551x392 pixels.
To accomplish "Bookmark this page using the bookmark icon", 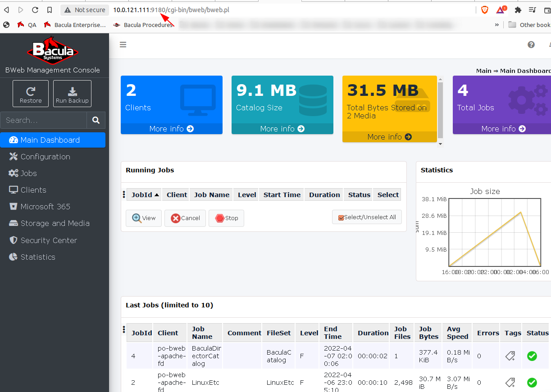I will [x=50, y=10].
